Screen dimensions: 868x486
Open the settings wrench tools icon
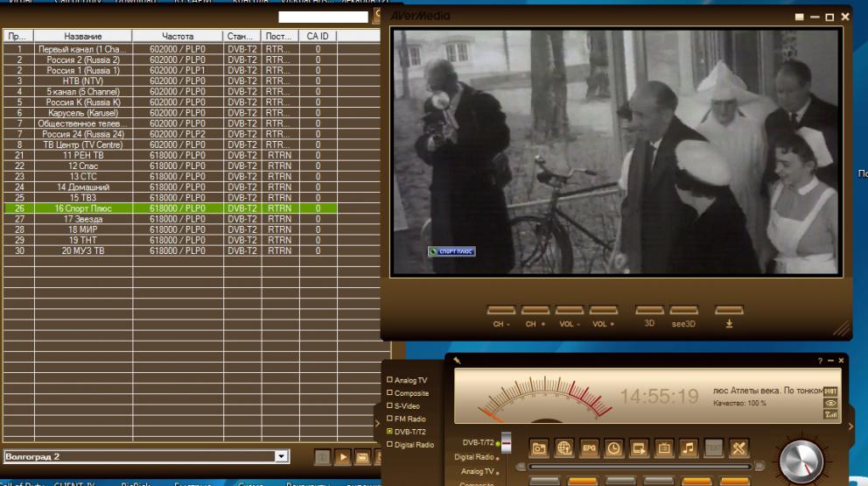click(739, 447)
